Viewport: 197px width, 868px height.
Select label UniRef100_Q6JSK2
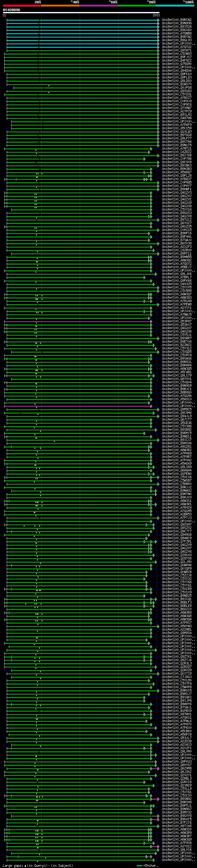(177, 772)
